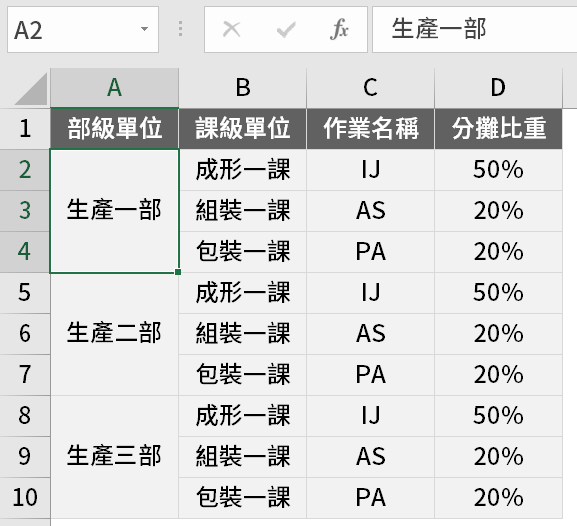Click the Select All corner triangle
The width and height of the screenshot is (577, 526).
(x=31, y=88)
